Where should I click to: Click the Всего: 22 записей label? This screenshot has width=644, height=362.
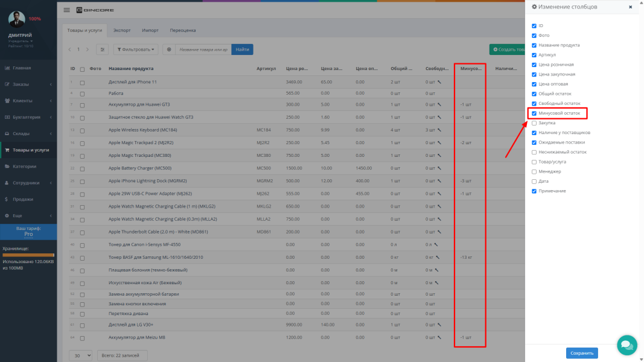pos(122,355)
